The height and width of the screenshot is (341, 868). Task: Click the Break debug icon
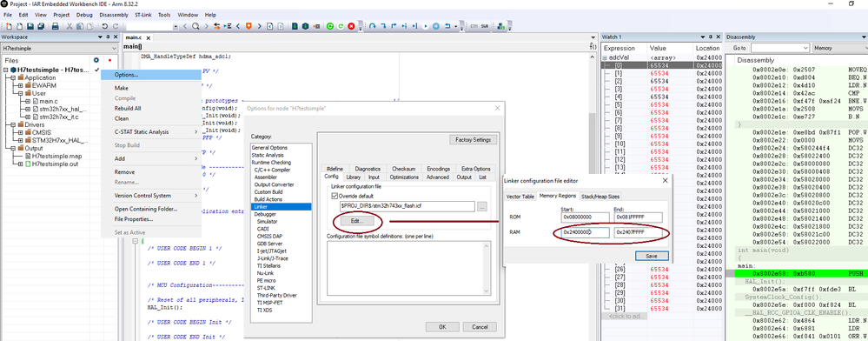[435, 26]
